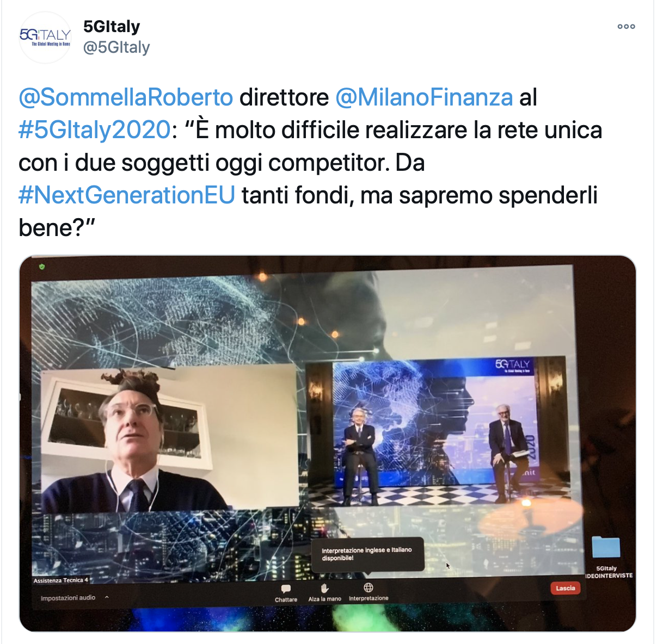Open the @SommellaRoberto mention link
663x644 pixels.
pyautogui.click(x=126, y=97)
